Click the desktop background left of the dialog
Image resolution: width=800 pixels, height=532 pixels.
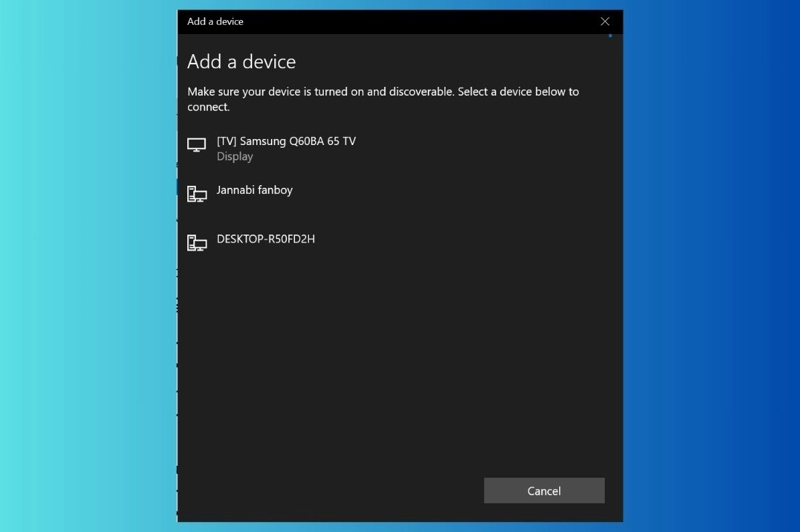(x=87, y=267)
